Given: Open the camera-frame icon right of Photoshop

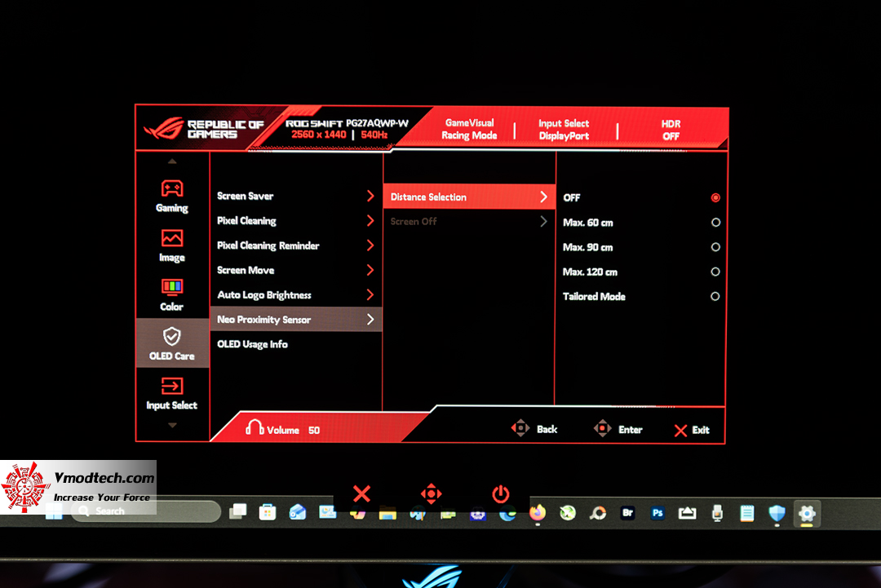Looking at the screenshot, I should 687,513.
